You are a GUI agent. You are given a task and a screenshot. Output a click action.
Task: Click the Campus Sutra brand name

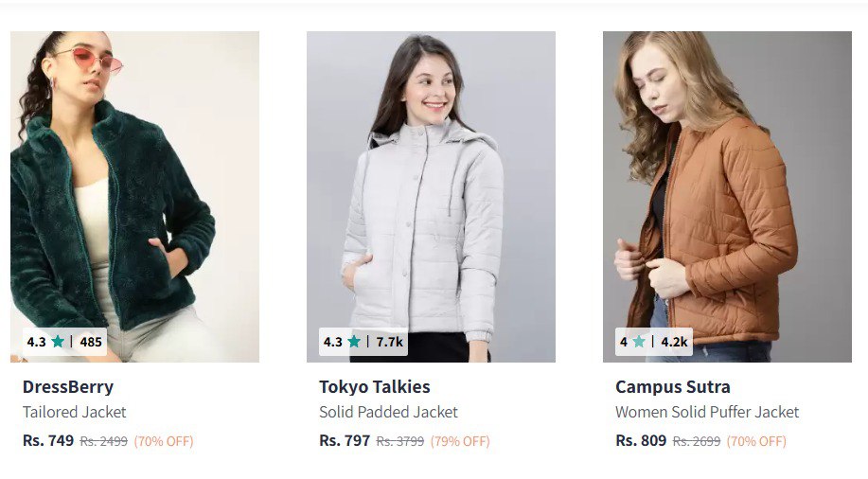(673, 386)
